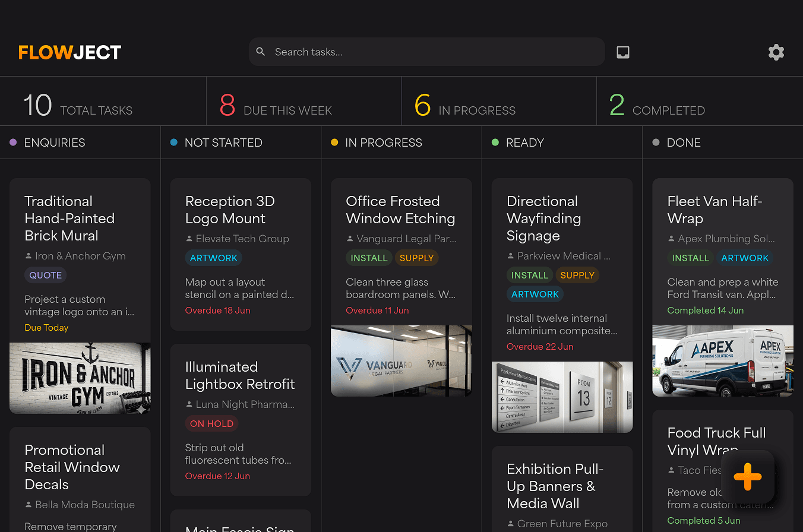Click the Completed 5 Jun label
Screen dimensions: 803x532
704,521
